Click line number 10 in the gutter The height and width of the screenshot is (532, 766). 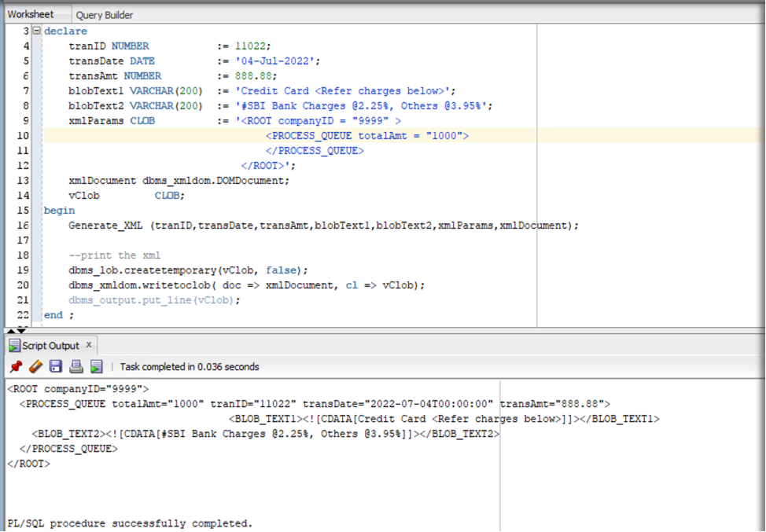click(23, 136)
